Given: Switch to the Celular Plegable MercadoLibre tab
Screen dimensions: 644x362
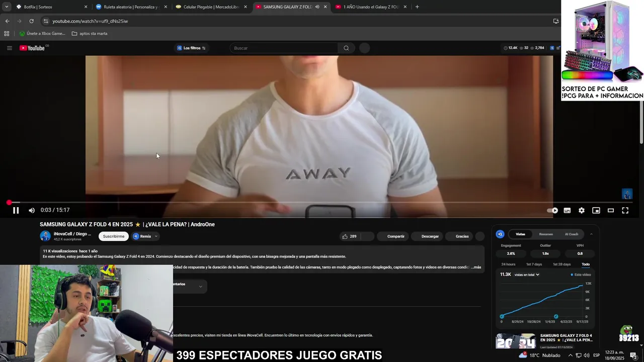Looking at the screenshot, I should pyautogui.click(x=211, y=7).
